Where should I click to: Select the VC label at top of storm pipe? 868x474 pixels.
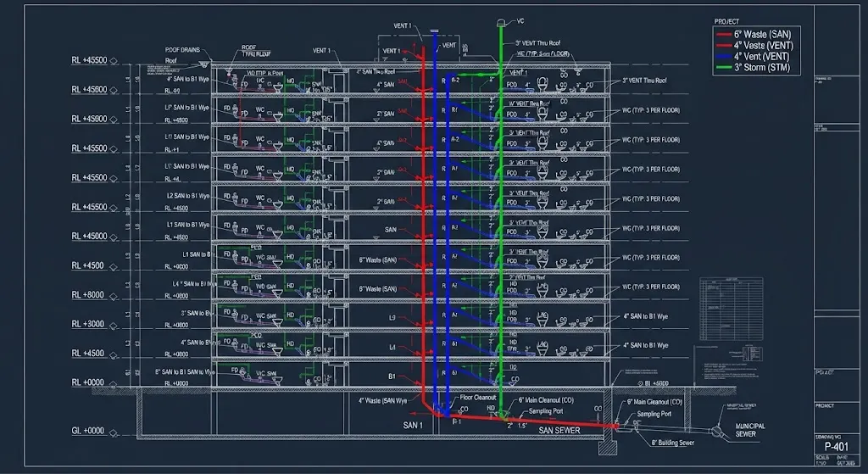(520, 21)
